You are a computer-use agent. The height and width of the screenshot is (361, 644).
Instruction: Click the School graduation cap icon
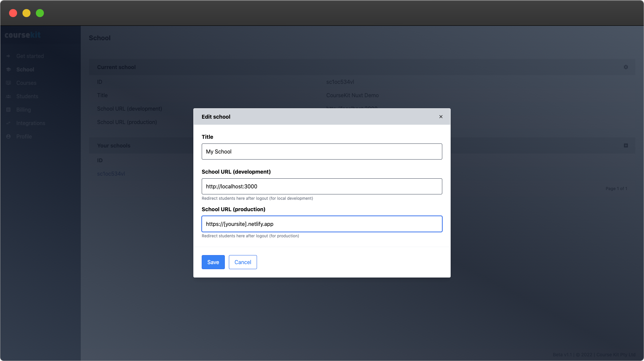[x=8, y=69]
